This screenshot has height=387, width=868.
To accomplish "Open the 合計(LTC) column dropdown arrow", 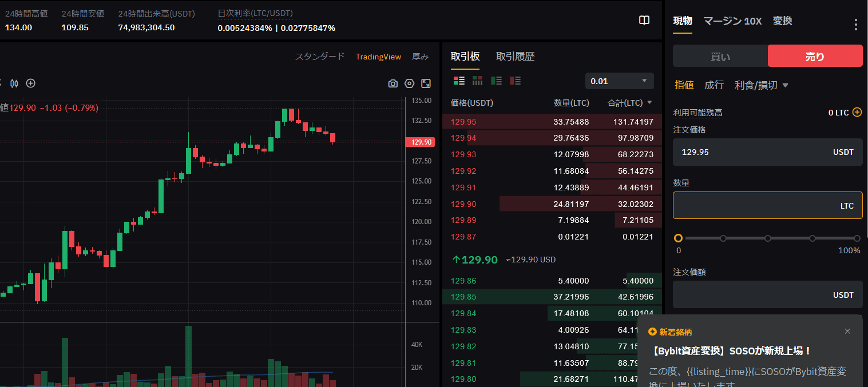I will pos(649,103).
